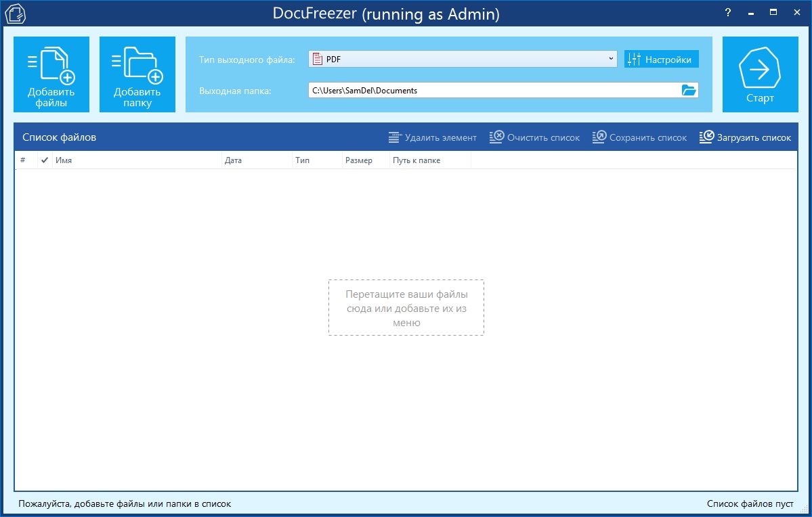The width and height of the screenshot is (812, 517).
Task: Click the Путь к папке column header
Action: click(429, 160)
